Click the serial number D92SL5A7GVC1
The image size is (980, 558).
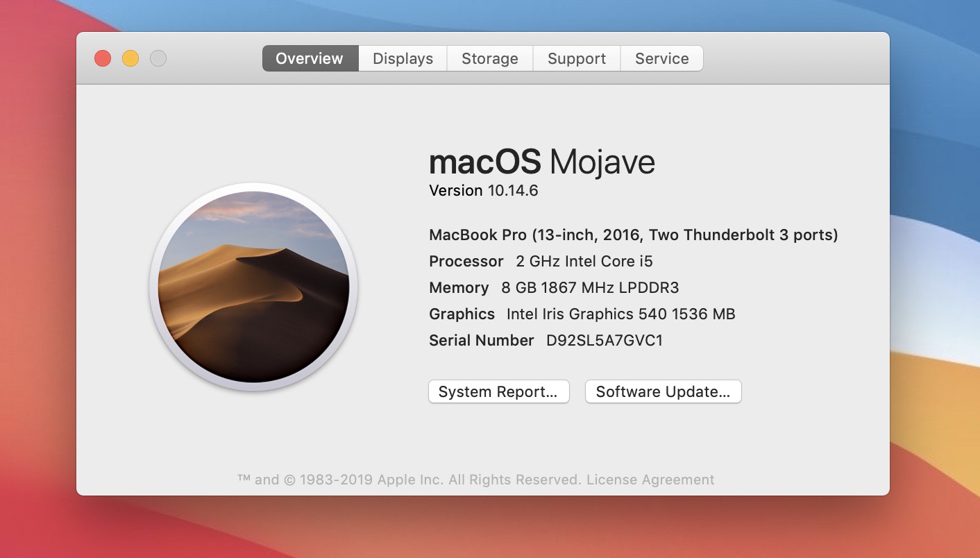(x=604, y=340)
